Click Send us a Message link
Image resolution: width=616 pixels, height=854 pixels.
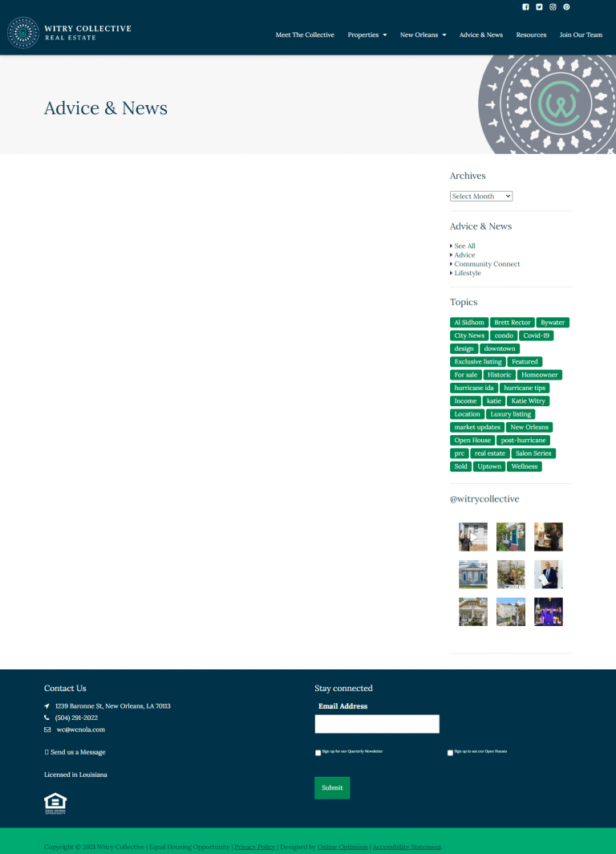point(75,752)
